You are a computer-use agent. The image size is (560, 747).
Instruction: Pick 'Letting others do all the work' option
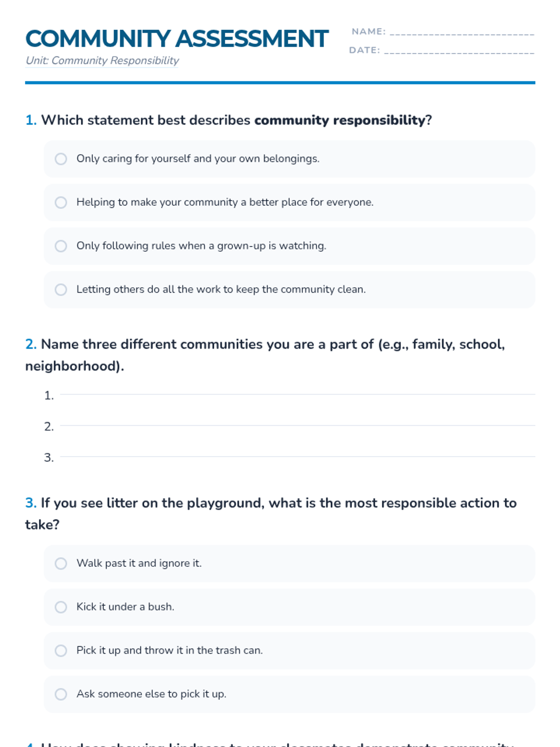(x=61, y=289)
